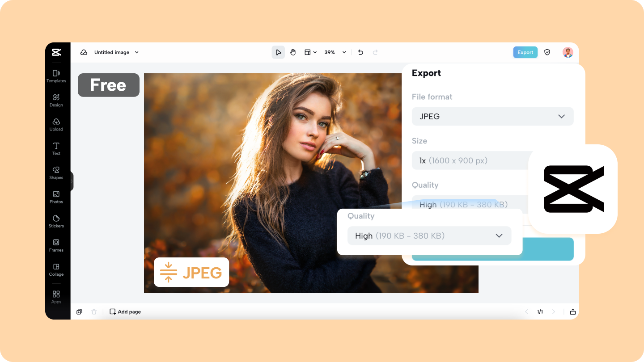Open the Quality dropdown in enlarged callout
This screenshot has height=362, width=644.
pyautogui.click(x=429, y=236)
